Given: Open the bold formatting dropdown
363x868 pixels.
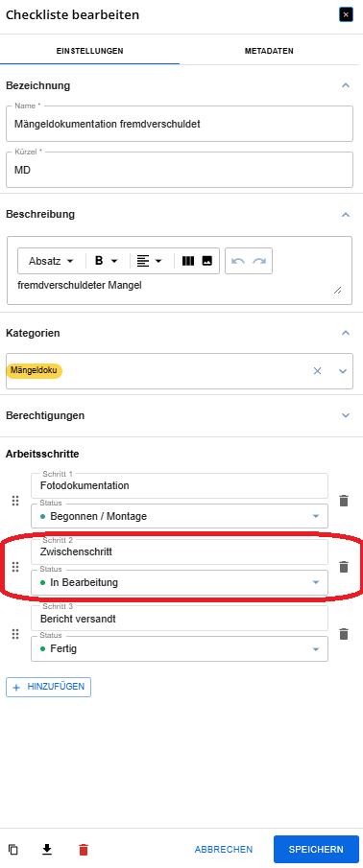Looking at the screenshot, I should [107, 261].
